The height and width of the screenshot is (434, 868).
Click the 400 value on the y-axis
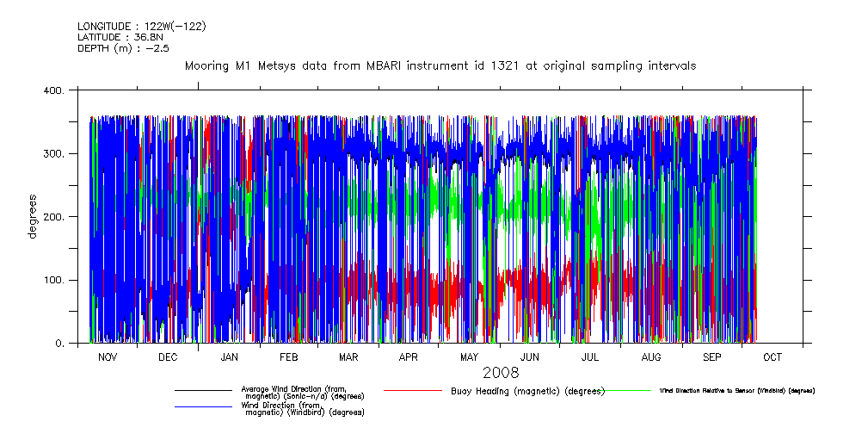pyautogui.click(x=52, y=90)
